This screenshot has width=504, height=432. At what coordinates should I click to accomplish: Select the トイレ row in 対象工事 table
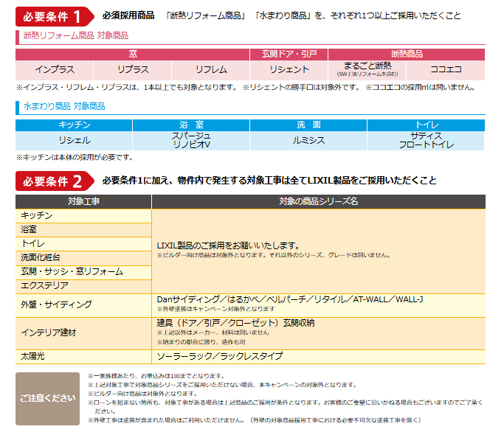point(83,244)
